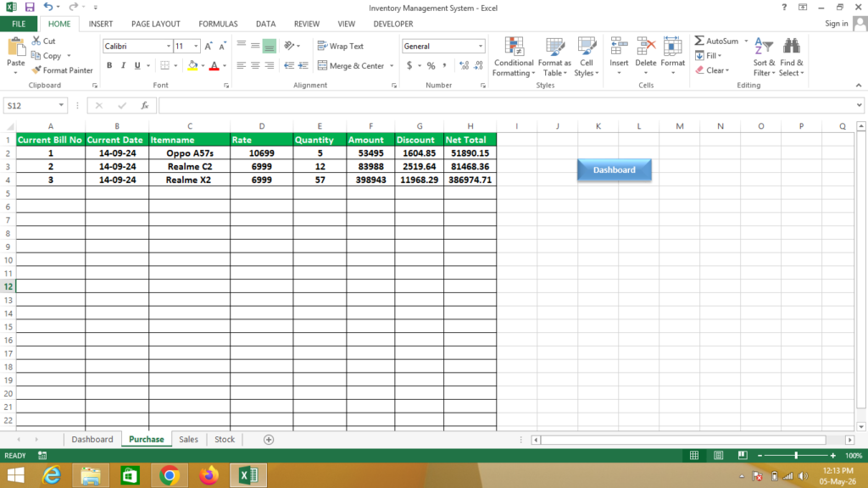Open the font name dropdown
The width and height of the screenshot is (868, 488).
[x=169, y=47]
